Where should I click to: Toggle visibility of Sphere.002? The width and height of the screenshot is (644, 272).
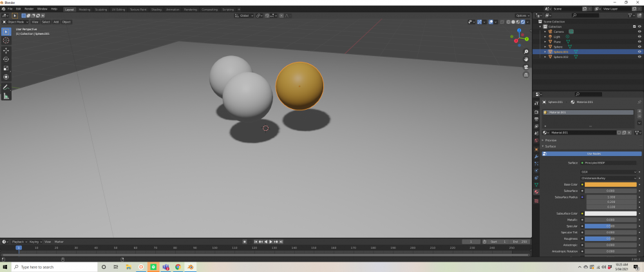[639, 57]
